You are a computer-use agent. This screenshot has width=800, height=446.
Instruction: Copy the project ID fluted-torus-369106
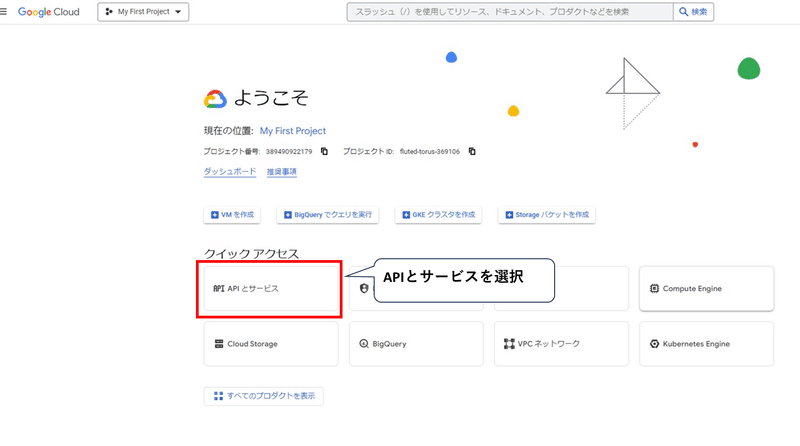click(472, 151)
